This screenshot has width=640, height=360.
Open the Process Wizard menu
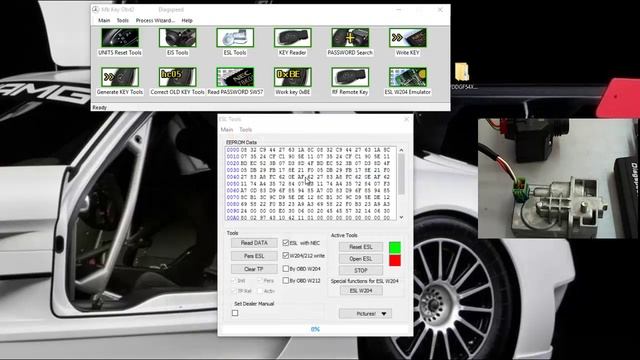[155, 20]
